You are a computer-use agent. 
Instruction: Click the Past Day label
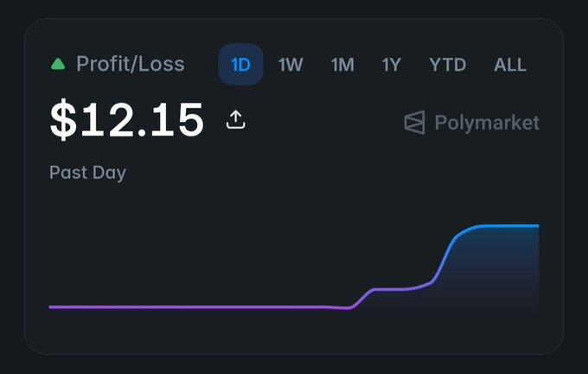coord(87,173)
